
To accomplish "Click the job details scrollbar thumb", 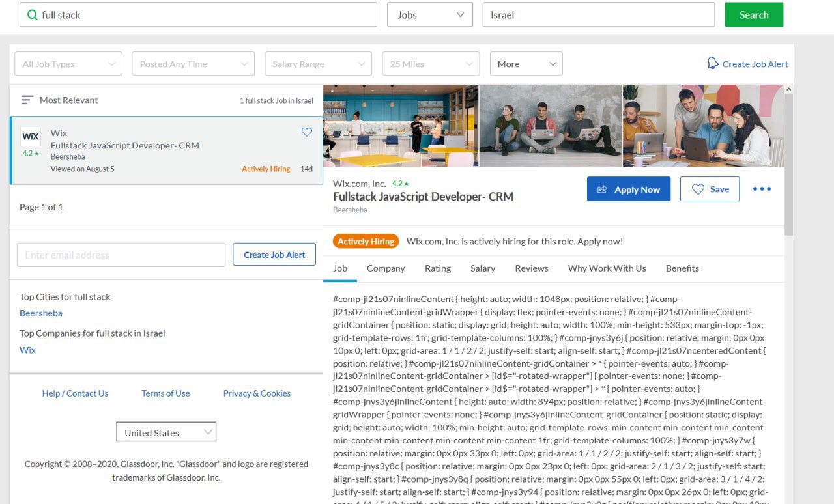I will tap(788, 164).
